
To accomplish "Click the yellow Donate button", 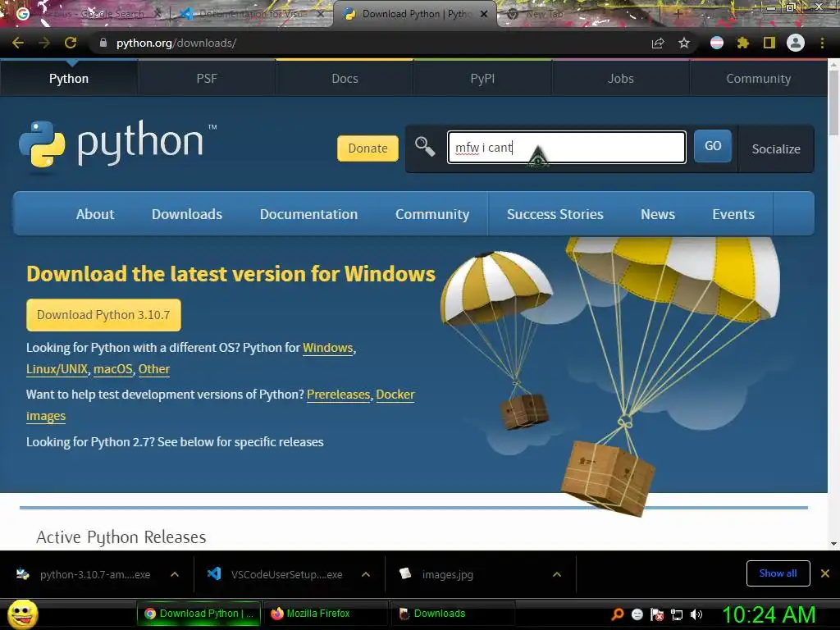I will click(368, 148).
